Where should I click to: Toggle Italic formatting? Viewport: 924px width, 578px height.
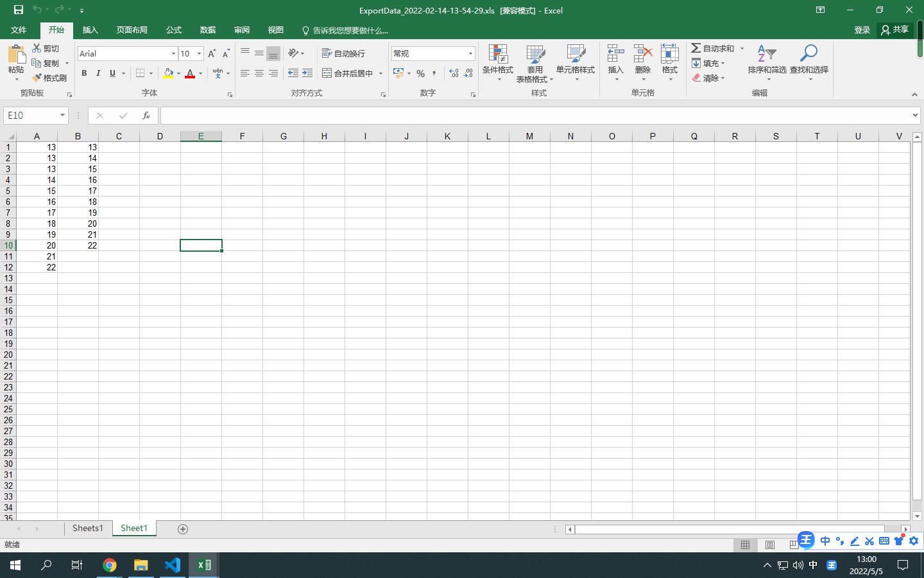[98, 73]
